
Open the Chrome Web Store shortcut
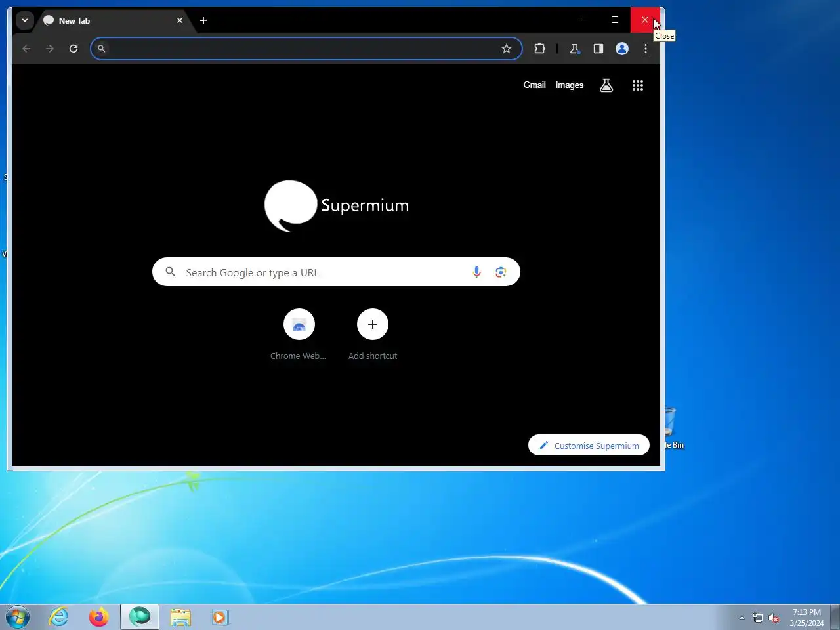[x=299, y=335]
